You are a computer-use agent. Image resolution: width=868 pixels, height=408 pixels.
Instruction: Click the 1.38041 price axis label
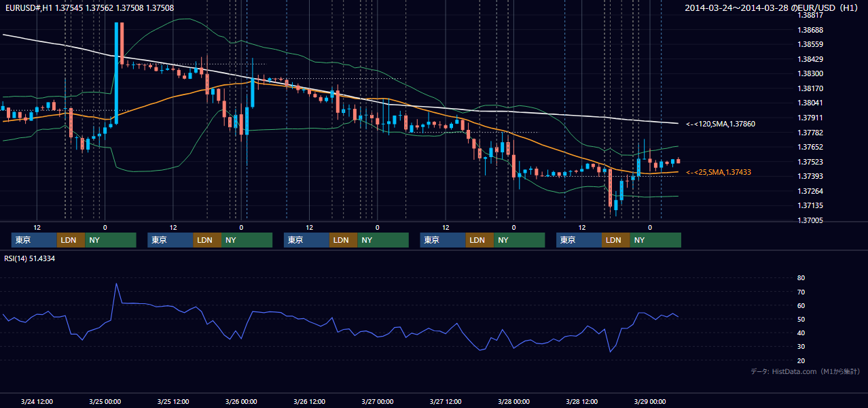click(x=810, y=103)
